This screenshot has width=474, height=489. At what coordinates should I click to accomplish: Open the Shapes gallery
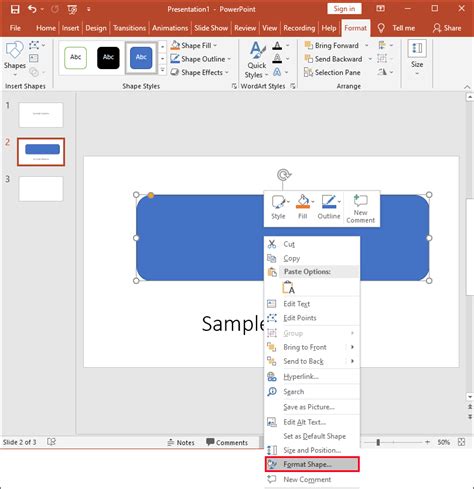[x=14, y=57]
